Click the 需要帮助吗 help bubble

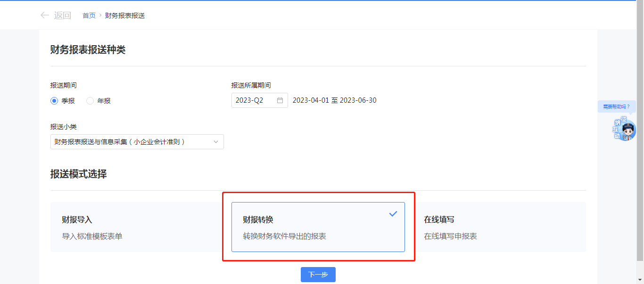coord(616,106)
